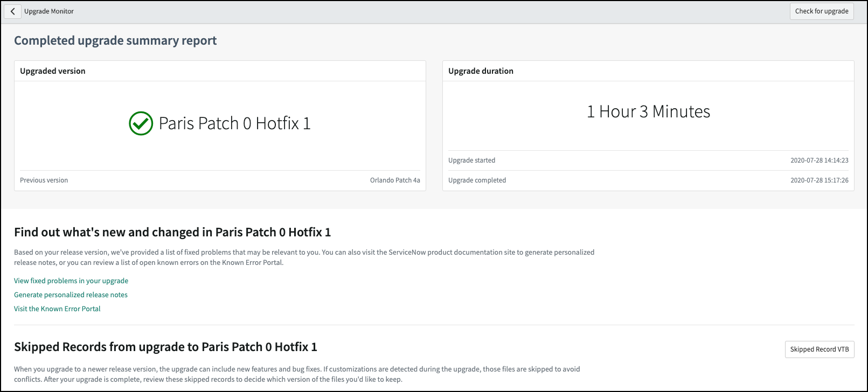The height and width of the screenshot is (392, 868).
Task: Click the Find out what's new heading
Action: [172, 233]
